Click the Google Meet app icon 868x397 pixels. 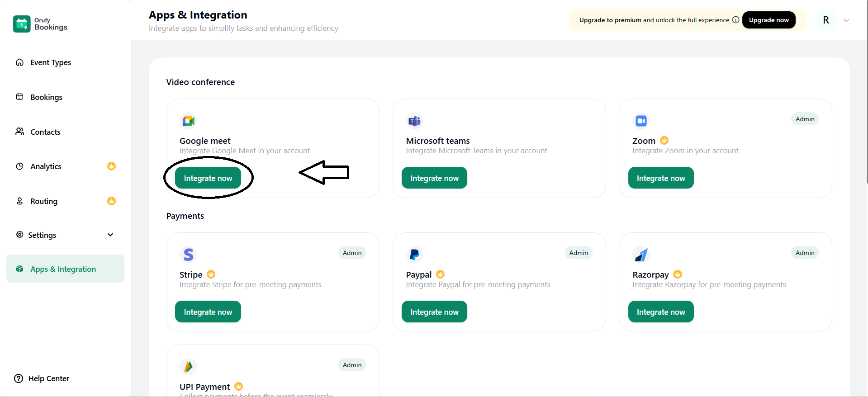[188, 121]
